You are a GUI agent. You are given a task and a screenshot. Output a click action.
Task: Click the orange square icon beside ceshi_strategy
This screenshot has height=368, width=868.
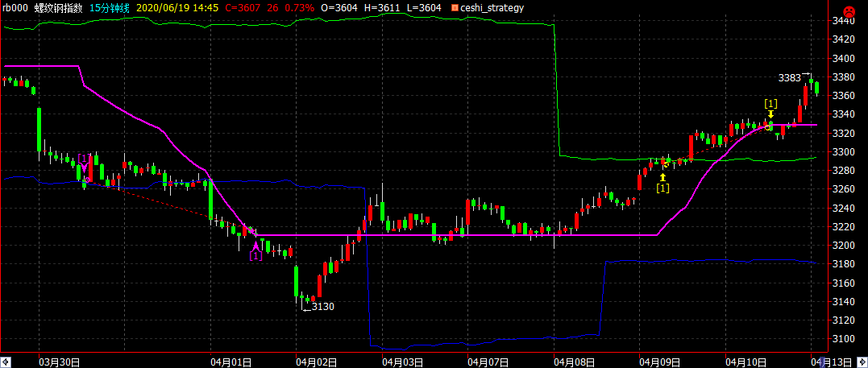point(455,8)
